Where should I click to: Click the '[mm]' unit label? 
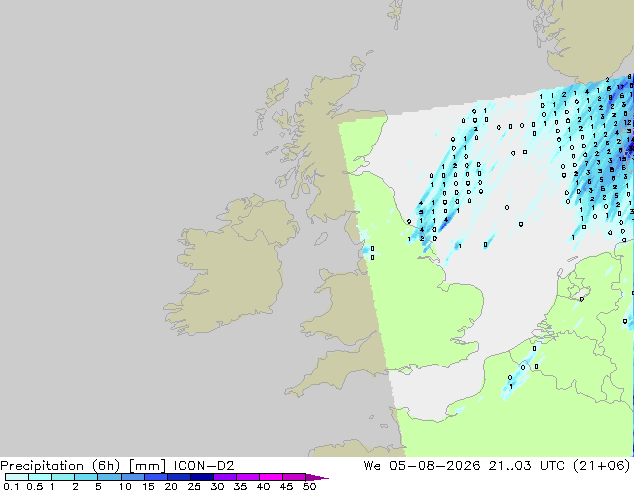click(x=147, y=466)
